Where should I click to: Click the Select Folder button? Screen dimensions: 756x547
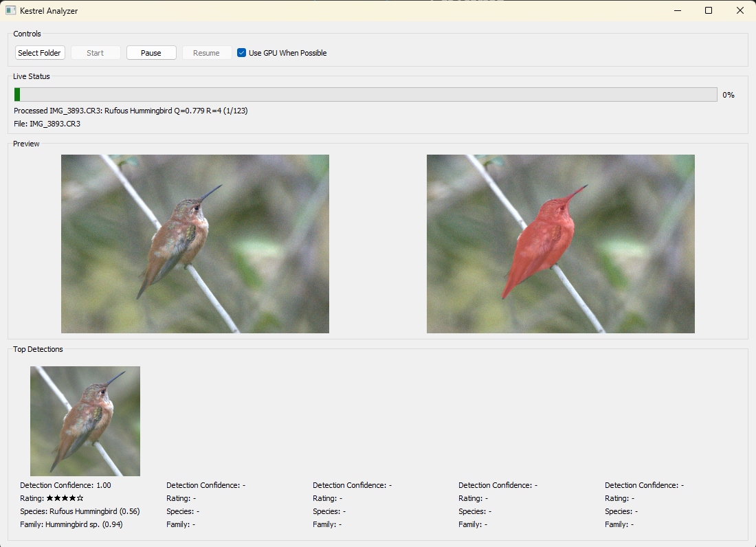[x=39, y=52]
